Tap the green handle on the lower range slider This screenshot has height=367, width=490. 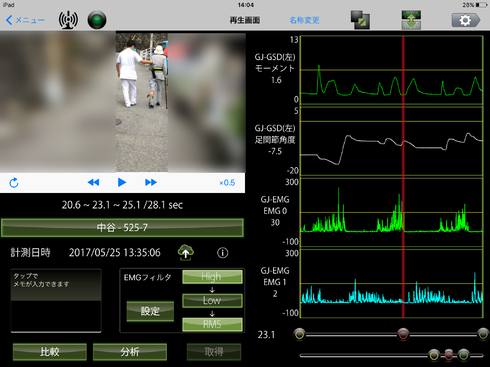(464, 355)
